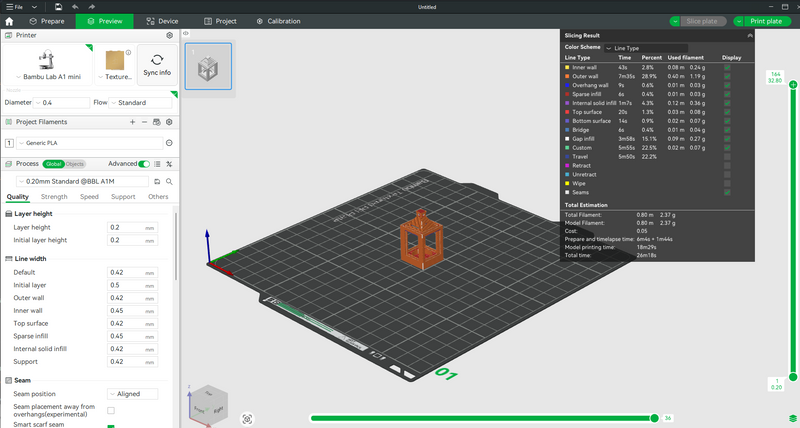Expand the dropdown arrow next to File
The height and width of the screenshot is (428, 800).
34,7
